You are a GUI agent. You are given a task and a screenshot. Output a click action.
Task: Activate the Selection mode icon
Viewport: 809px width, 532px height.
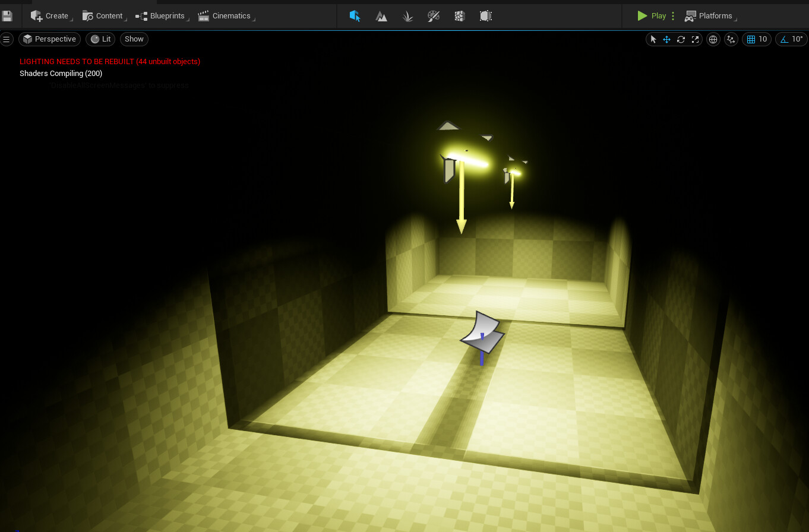[x=355, y=16]
